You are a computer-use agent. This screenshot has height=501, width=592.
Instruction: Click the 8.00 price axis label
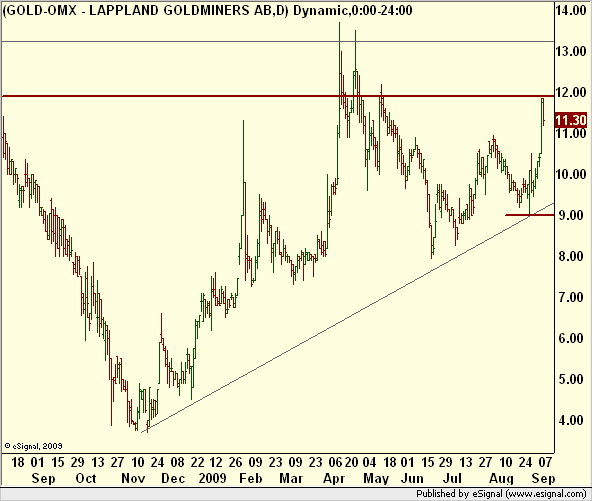(x=572, y=256)
